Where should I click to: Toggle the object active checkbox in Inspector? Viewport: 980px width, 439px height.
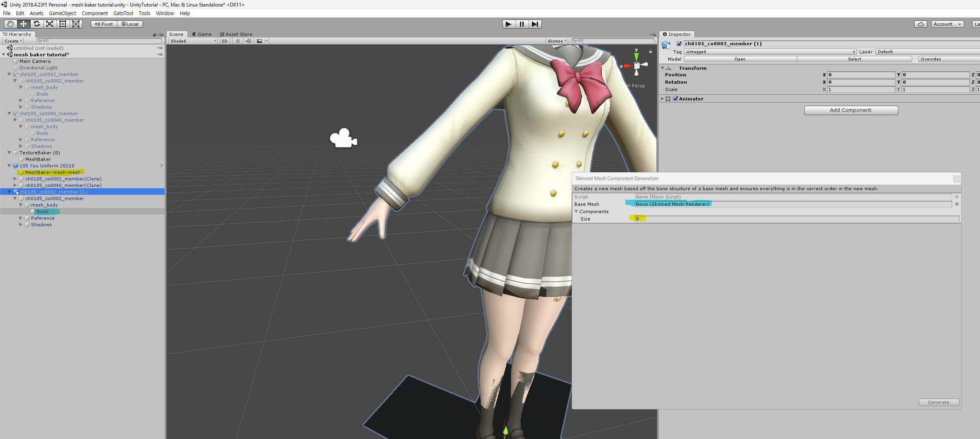pyautogui.click(x=679, y=44)
